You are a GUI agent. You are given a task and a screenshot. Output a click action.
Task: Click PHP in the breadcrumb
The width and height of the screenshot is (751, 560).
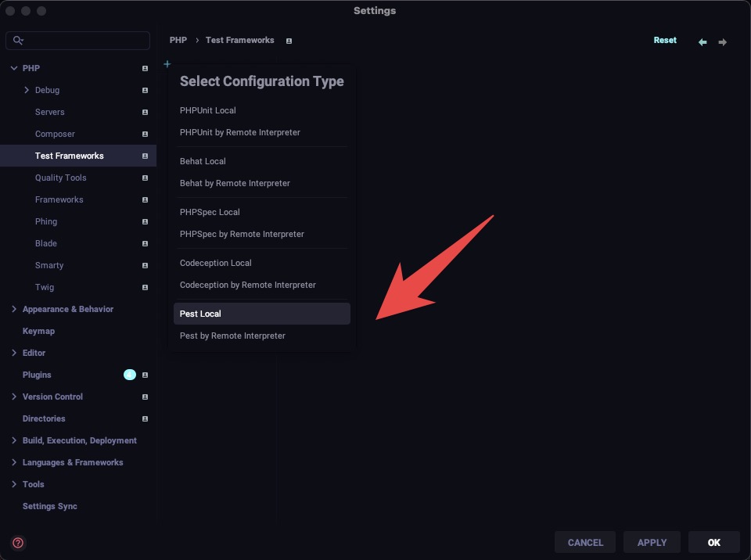[178, 40]
